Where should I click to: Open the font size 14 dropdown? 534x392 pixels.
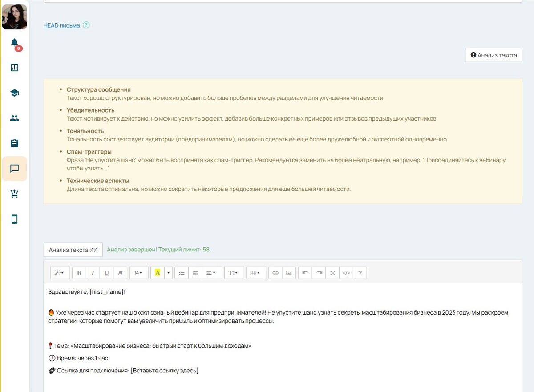pos(138,273)
